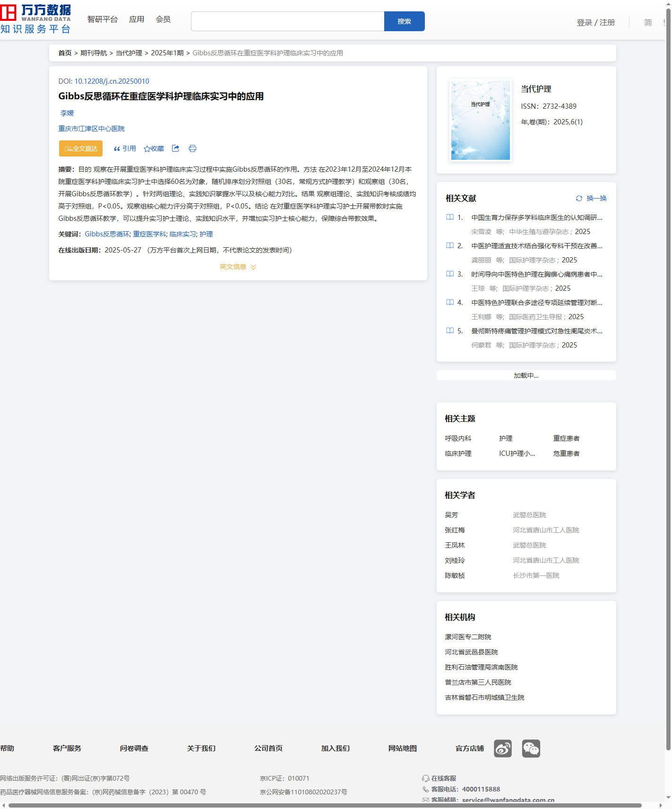Image resolution: width=672 pixels, height=809 pixels.
Task: Click the refresh 换一换 icon
Action: click(579, 198)
